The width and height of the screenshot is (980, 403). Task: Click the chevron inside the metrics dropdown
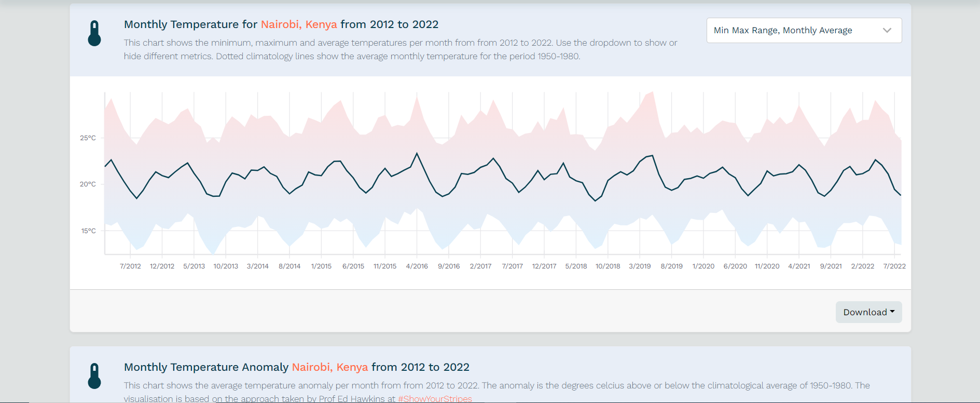[x=887, y=30]
